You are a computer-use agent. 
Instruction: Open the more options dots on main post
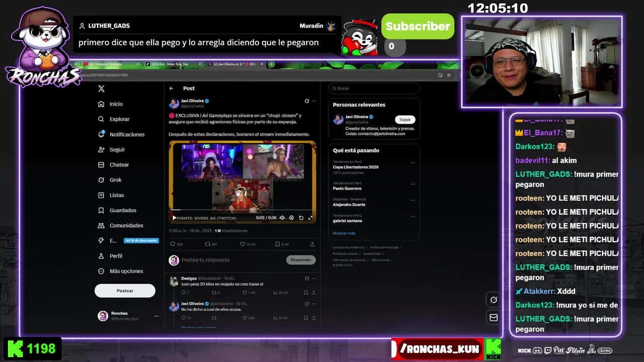click(313, 101)
